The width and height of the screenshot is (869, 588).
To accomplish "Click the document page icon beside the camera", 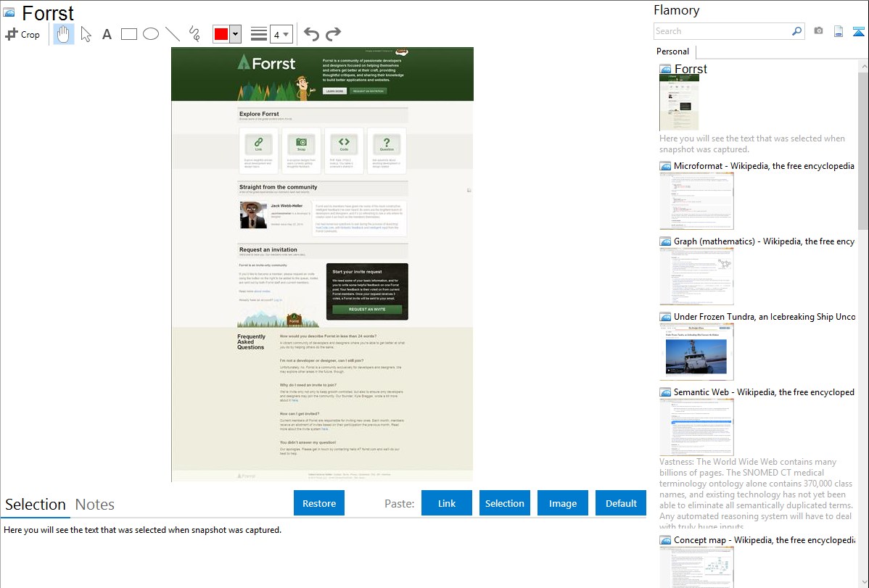I will click(839, 31).
